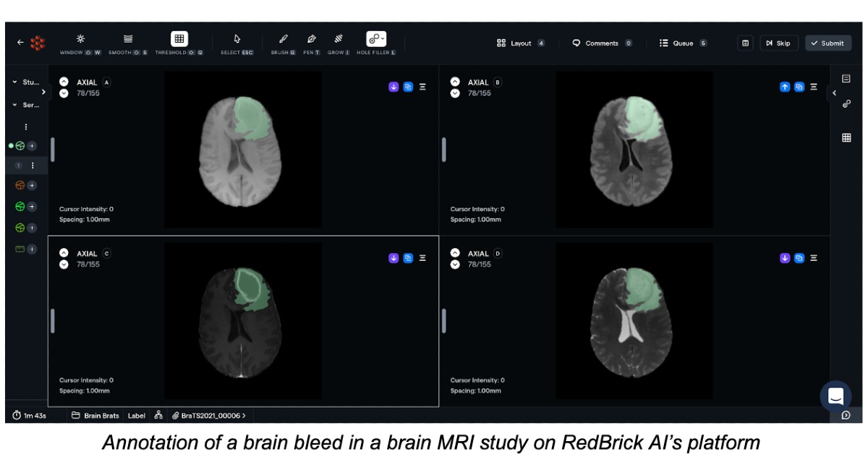Select the Pen tool

click(x=312, y=43)
